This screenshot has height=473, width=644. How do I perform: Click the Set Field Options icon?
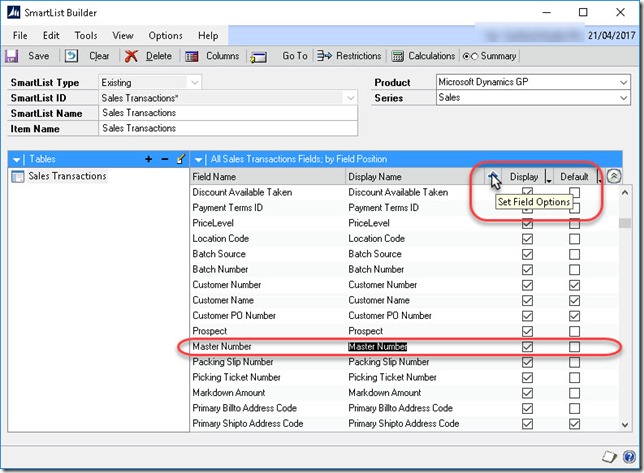coord(493,177)
